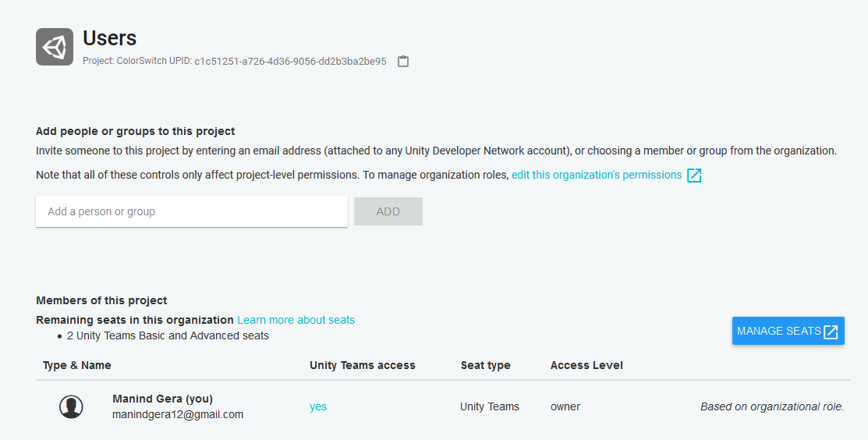This screenshot has height=440, width=868.
Task: Open external link icon after organization's permissions
Action: [x=694, y=176]
